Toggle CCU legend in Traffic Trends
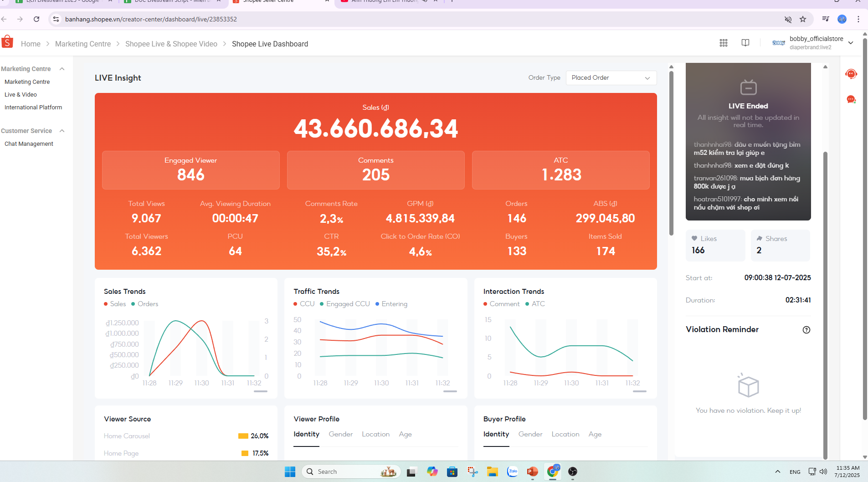 [304, 304]
